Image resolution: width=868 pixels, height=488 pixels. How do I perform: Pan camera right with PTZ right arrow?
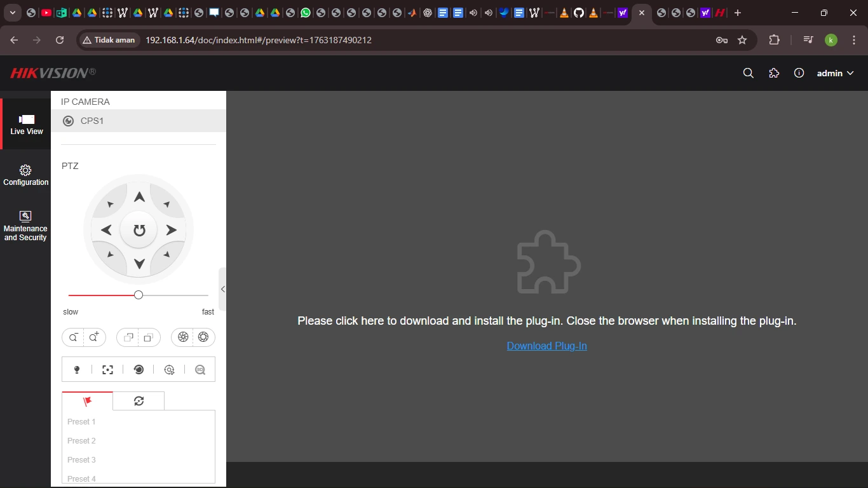click(172, 230)
